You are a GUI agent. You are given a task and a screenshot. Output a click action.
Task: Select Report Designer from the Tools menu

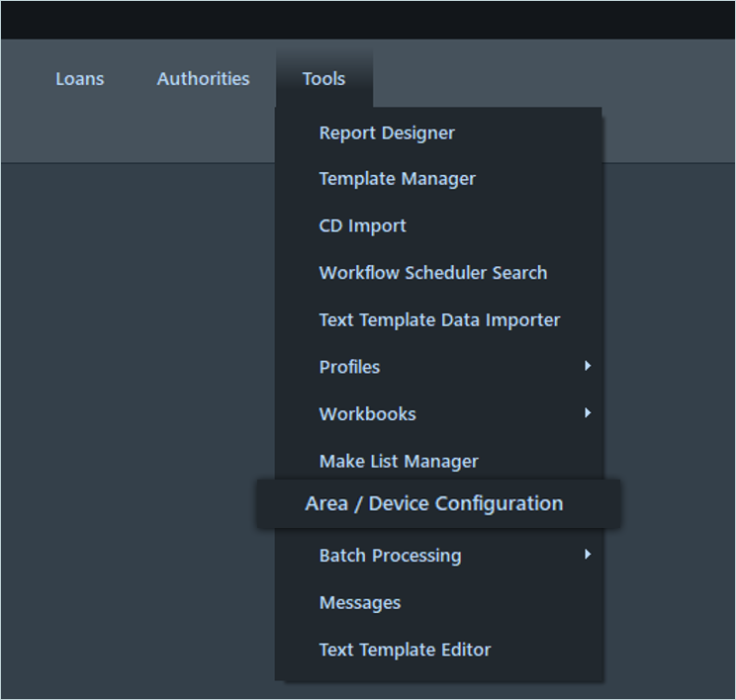tap(387, 132)
